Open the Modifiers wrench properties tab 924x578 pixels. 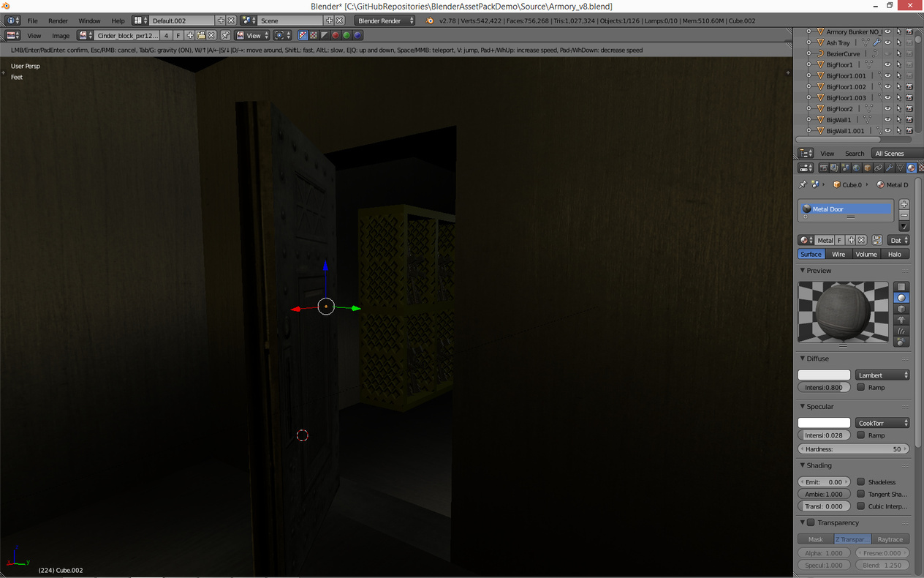889,168
